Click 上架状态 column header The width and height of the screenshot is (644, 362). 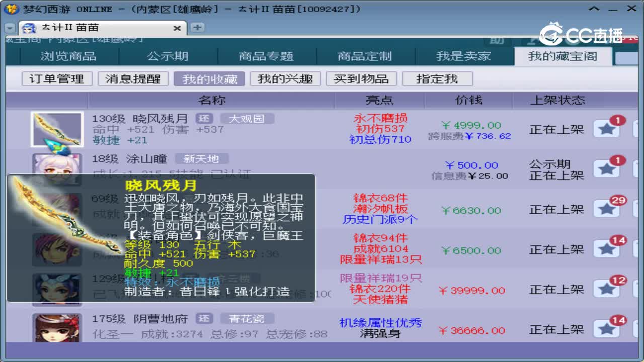557,100
